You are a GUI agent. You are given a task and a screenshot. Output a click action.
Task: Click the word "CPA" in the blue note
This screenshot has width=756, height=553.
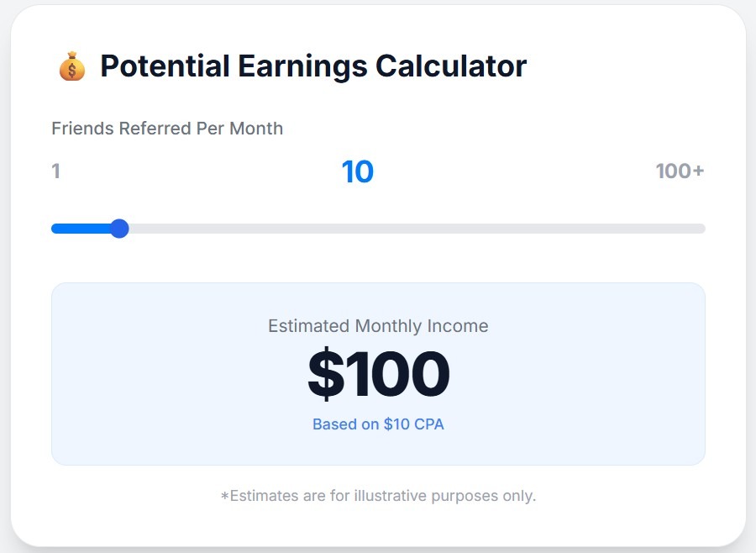pos(429,424)
